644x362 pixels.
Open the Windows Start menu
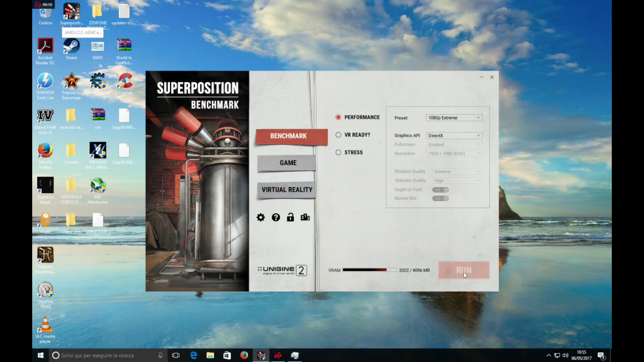pyautogui.click(x=41, y=355)
